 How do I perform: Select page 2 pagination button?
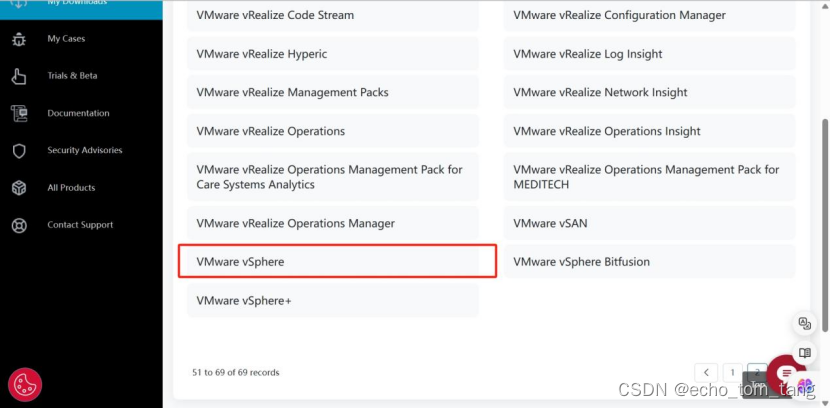tap(757, 373)
